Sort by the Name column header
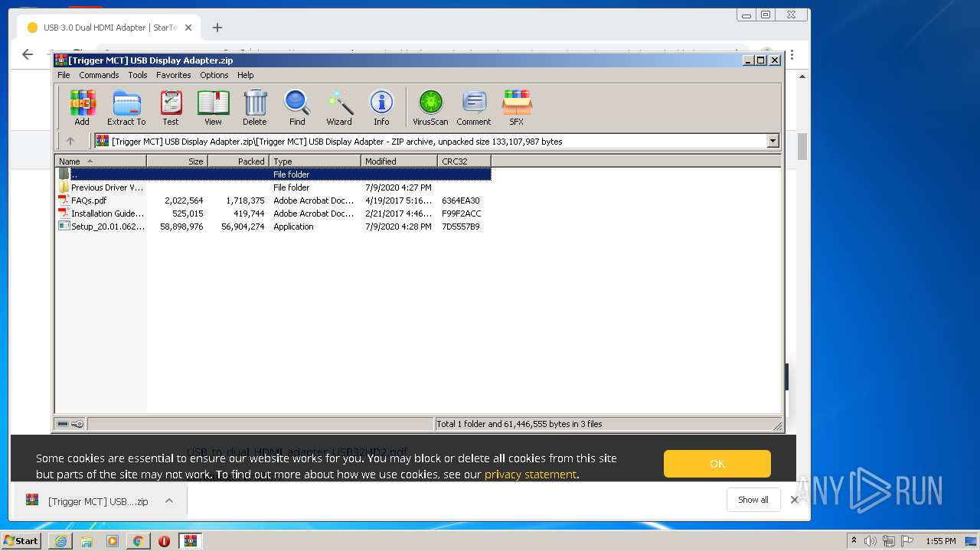The height and width of the screenshot is (551, 980). coord(100,161)
